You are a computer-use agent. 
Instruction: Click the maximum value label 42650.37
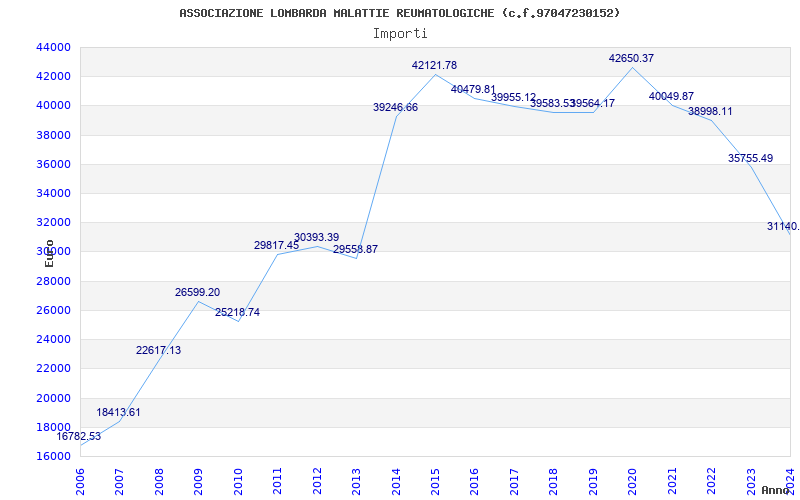(631, 58)
